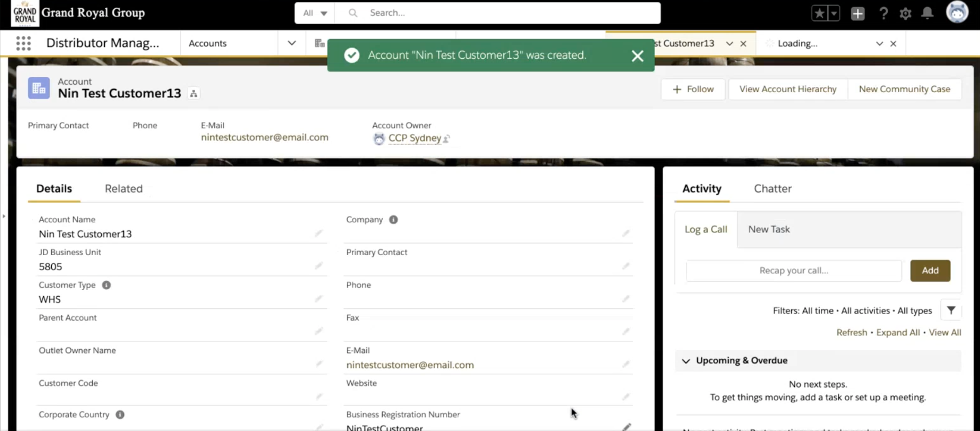This screenshot has width=980, height=431.
Task: Show Company field info tooltip
Action: point(393,219)
